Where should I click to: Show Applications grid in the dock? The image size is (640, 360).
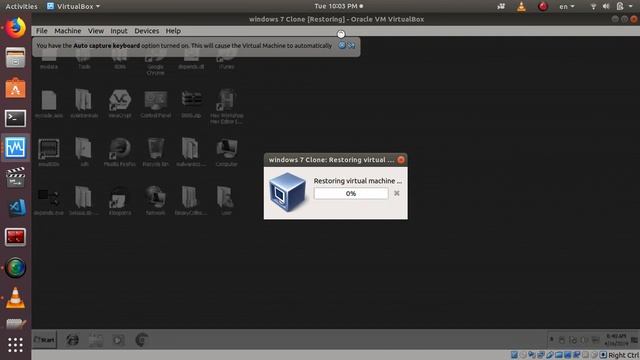click(16, 345)
